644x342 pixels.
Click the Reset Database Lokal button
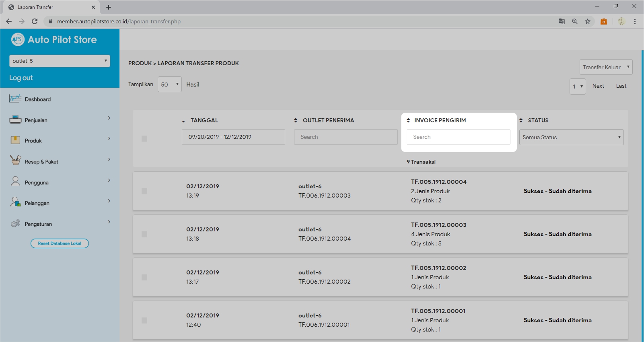[60, 243]
